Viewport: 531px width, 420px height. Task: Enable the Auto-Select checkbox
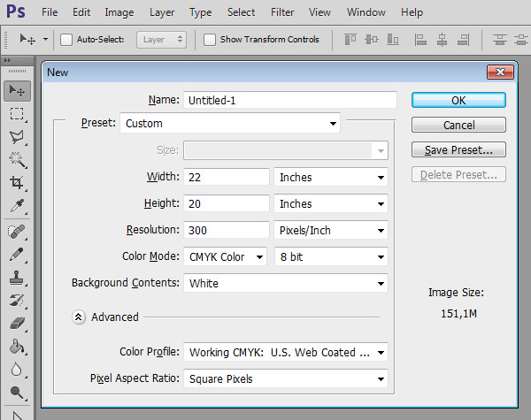click(66, 40)
